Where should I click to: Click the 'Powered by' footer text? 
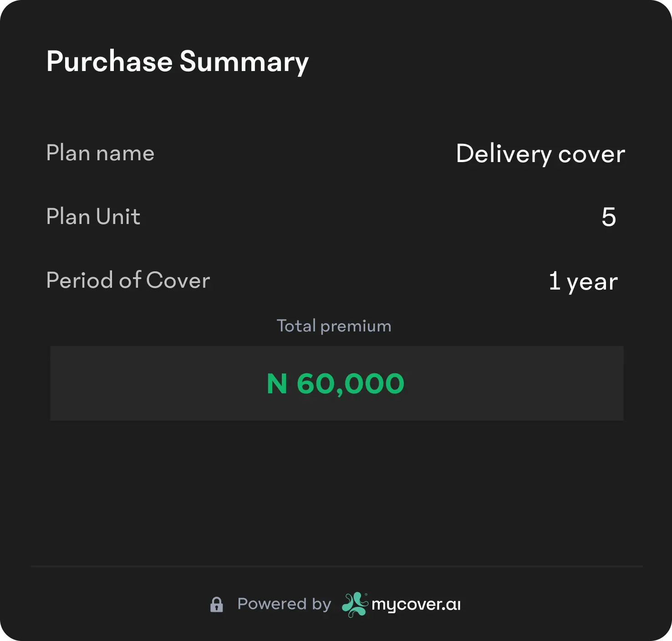coord(284,604)
